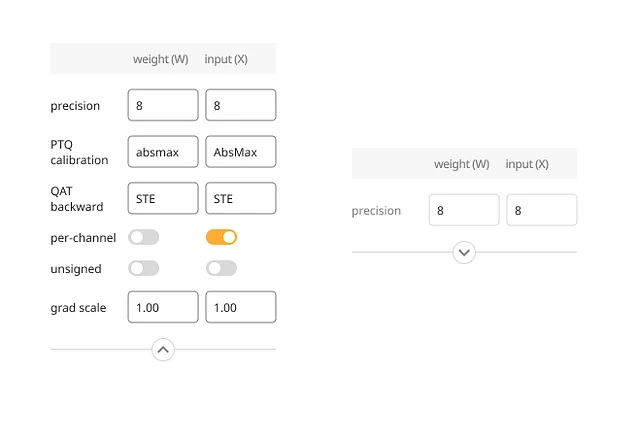Enable per-channel for weight (W)
The image size is (640, 443).
pos(144,238)
